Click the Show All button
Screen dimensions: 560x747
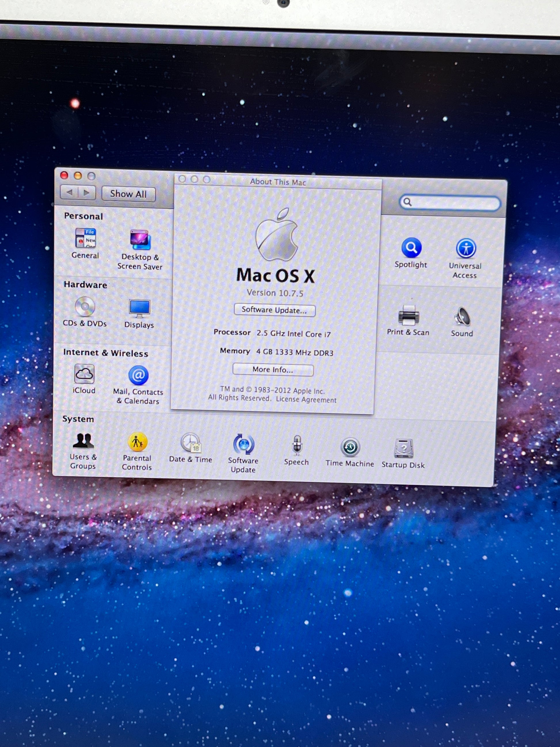click(128, 194)
